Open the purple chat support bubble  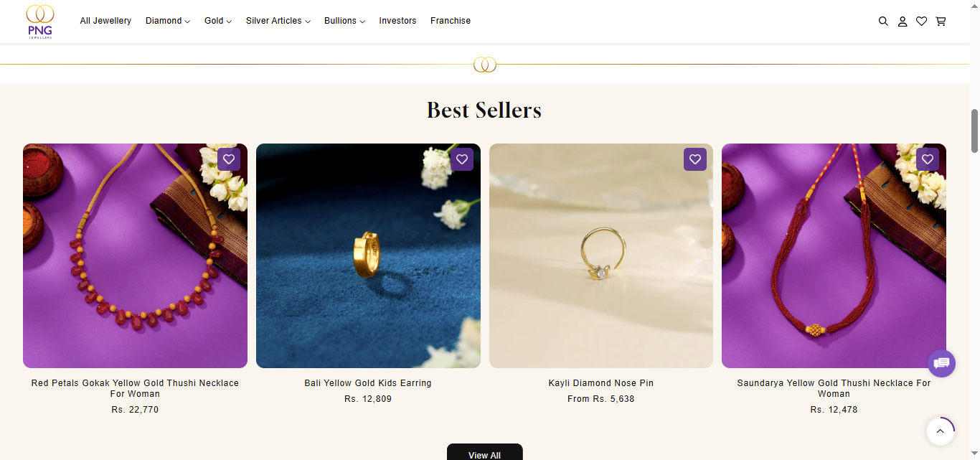[x=941, y=363]
